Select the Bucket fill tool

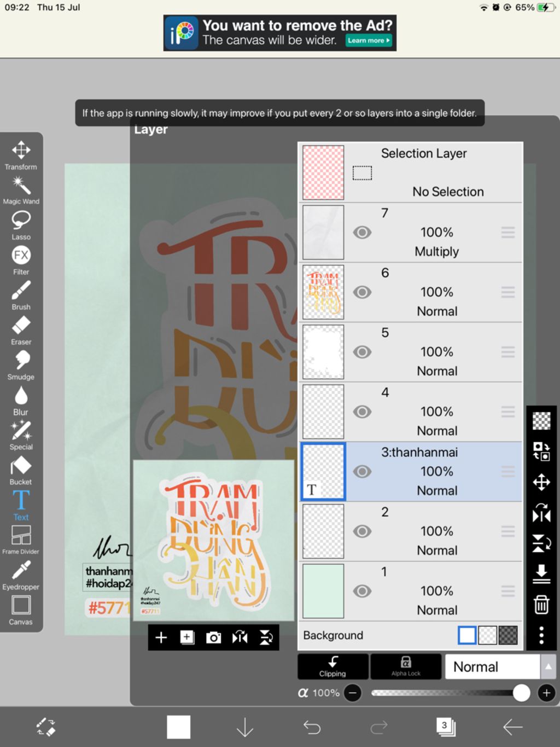coord(21,471)
